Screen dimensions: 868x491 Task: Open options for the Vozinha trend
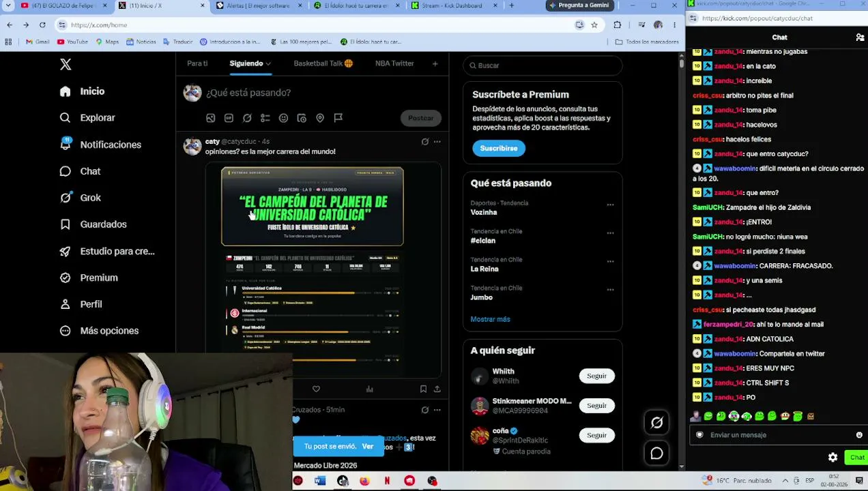click(610, 205)
